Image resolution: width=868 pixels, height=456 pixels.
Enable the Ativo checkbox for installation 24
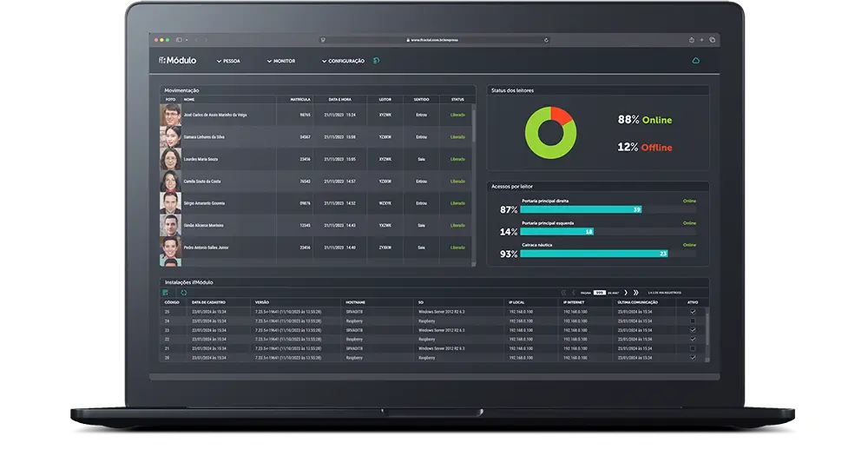tap(692, 321)
